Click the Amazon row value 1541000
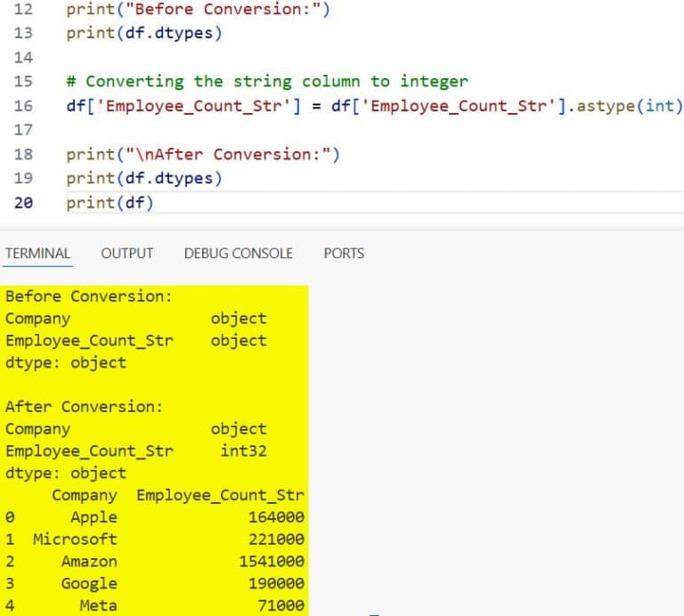Screen dimensions: 684x616 pos(272,561)
